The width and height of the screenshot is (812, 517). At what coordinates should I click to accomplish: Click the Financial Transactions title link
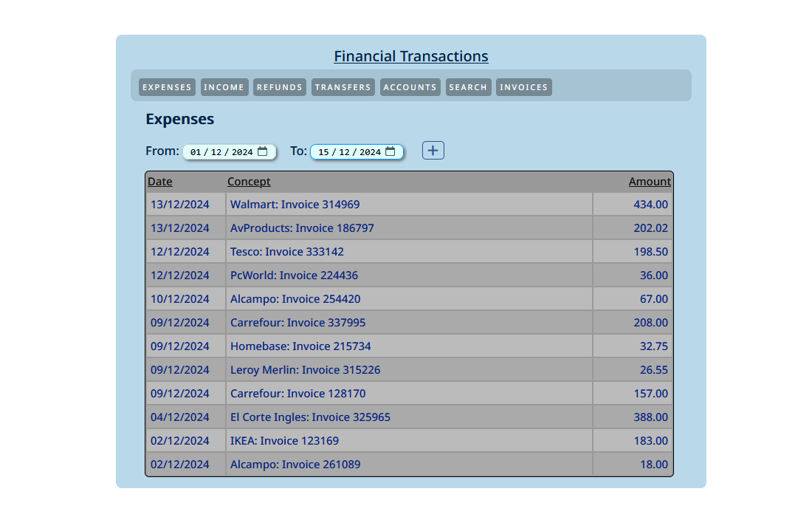(x=410, y=56)
